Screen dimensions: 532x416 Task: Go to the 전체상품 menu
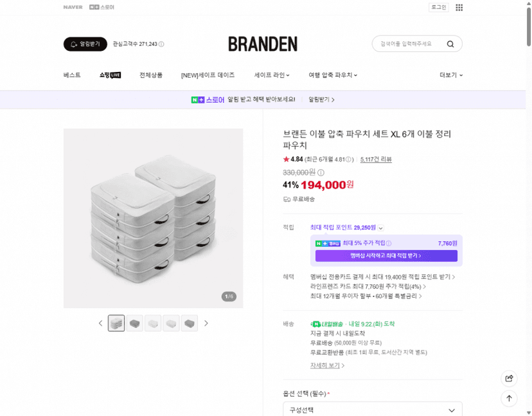tap(150, 75)
